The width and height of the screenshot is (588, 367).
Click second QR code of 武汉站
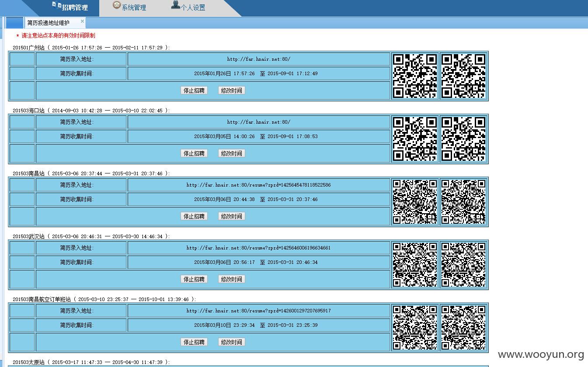click(x=463, y=265)
